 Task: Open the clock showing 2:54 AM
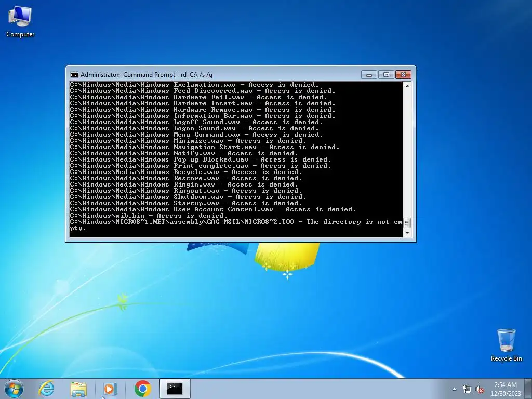[506, 389]
